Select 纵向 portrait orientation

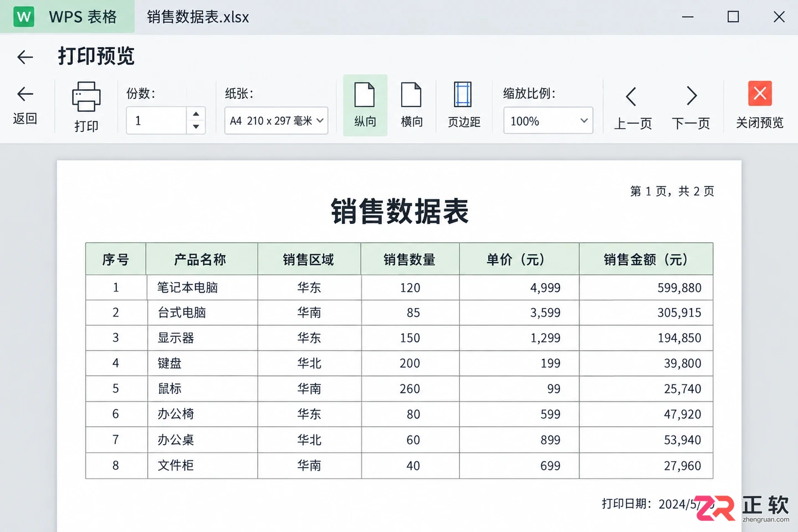click(365, 105)
